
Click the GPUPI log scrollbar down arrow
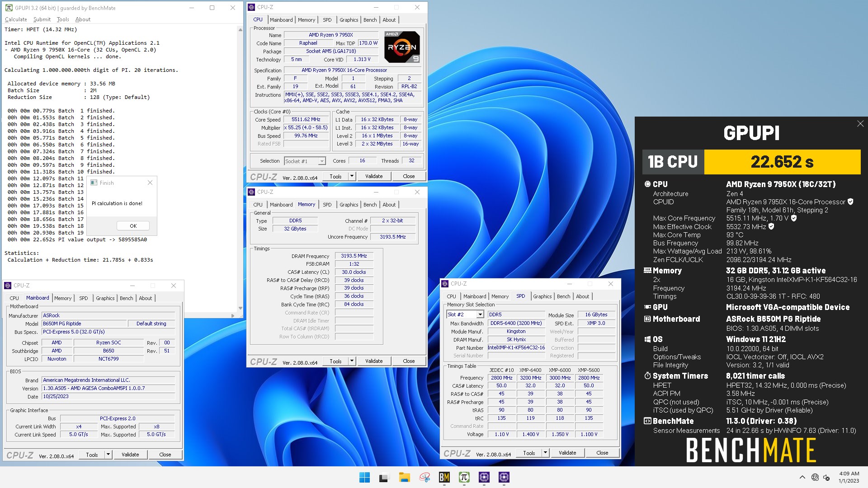coord(240,308)
